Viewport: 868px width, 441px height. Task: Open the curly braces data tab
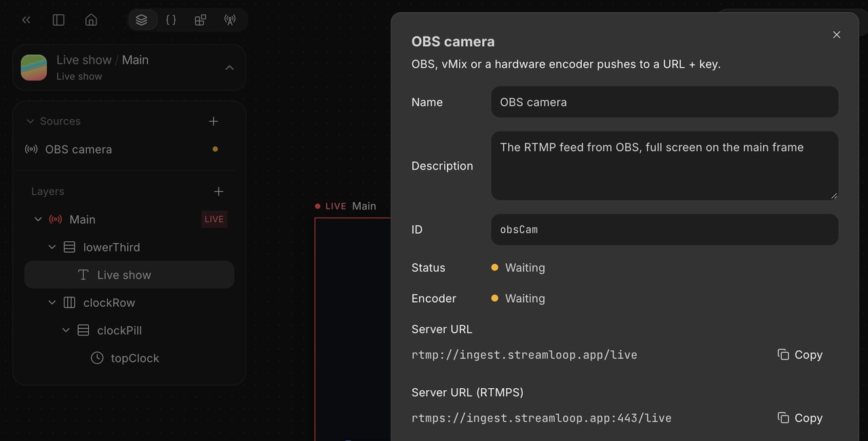pyautogui.click(x=171, y=20)
